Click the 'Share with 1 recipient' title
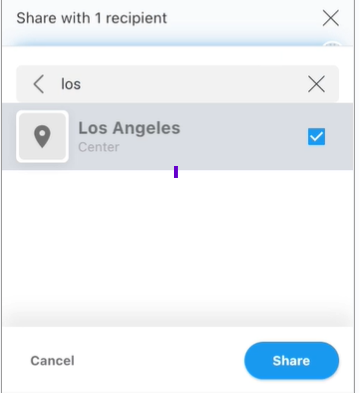 pos(92,18)
